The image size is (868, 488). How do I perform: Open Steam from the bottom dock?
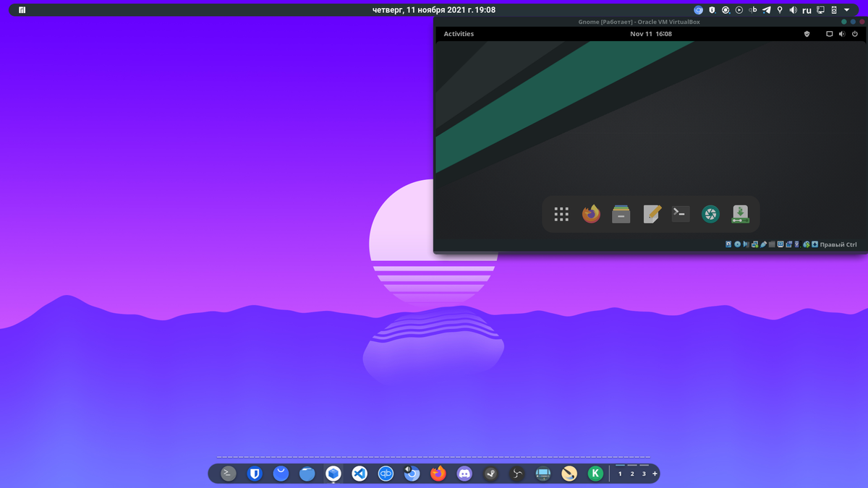click(x=490, y=474)
